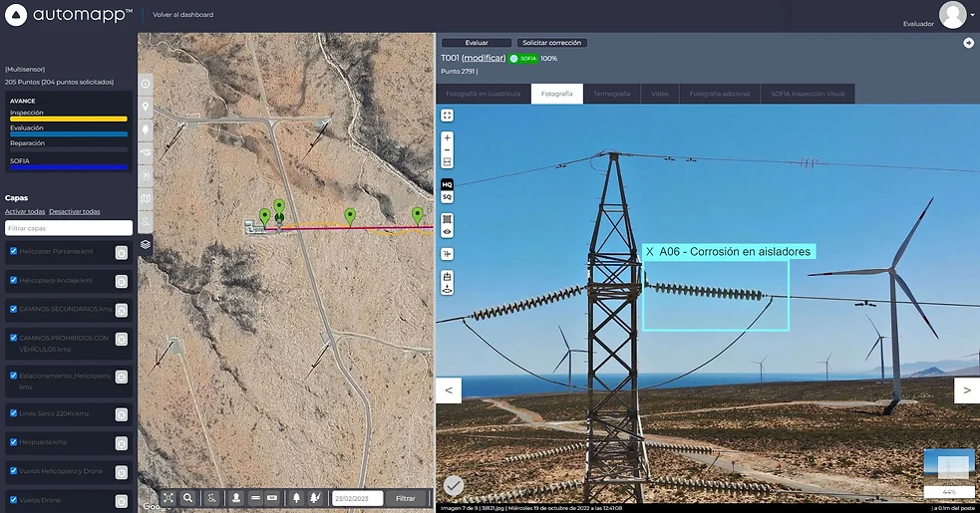Go to next photo with right arrow
The image size is (980, 513).
(967, 389)
